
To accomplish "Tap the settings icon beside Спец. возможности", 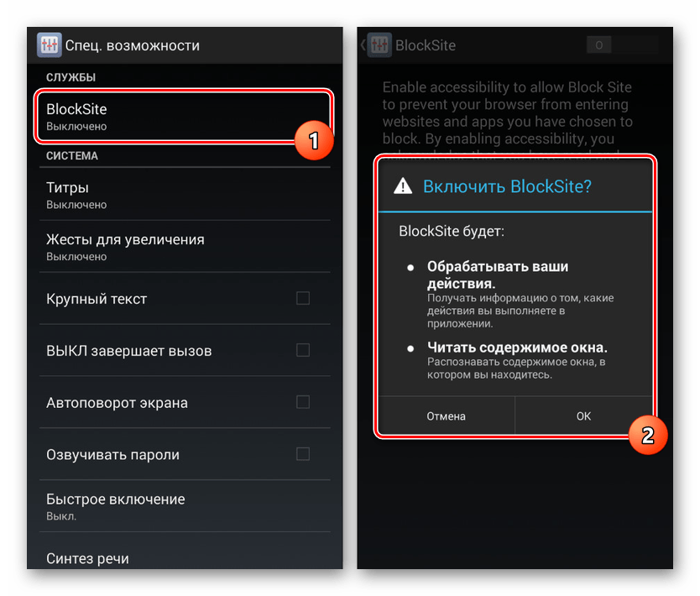I will (50, 45).
